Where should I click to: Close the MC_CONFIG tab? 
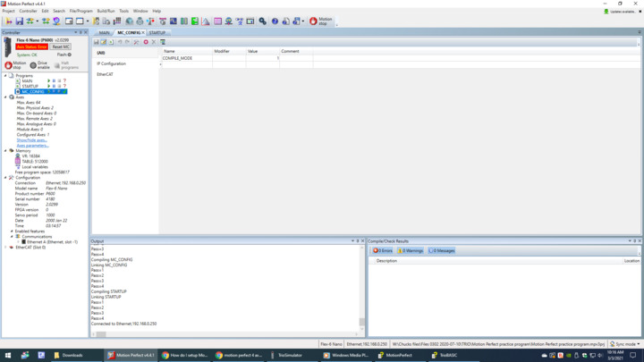click(143, 32)
